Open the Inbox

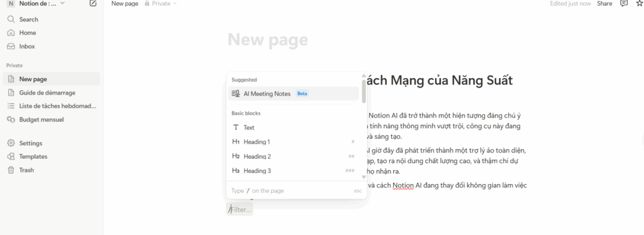tap(52, 47)
